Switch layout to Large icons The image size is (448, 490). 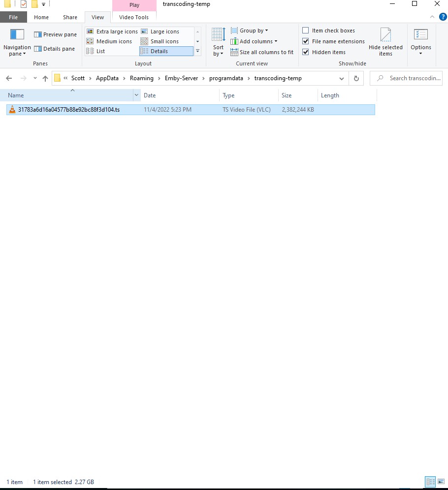tap(160, 31)
